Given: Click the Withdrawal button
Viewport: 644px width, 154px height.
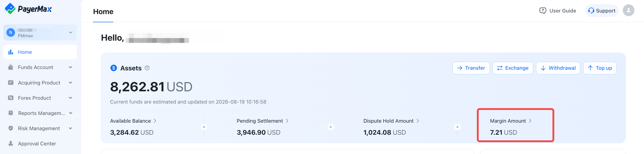Looking at the screenshot, I should (x=558, y=68).
